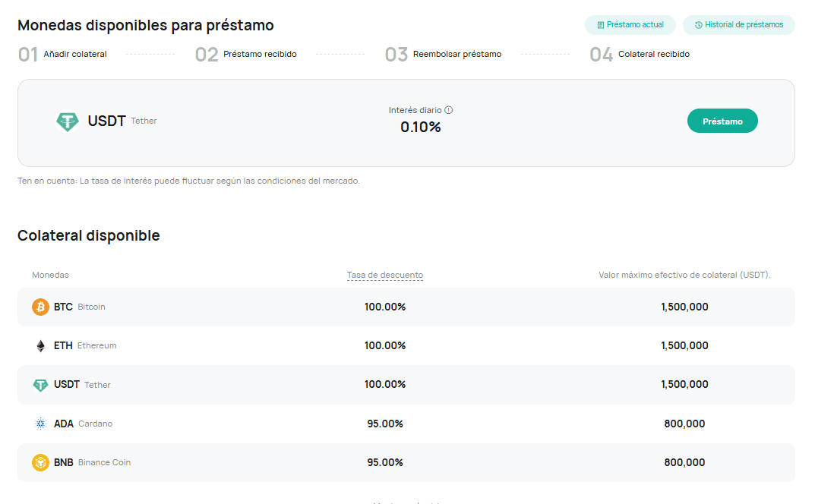Viewport: 815px width, 504px height.
Task: Click the BTC Bitcoin label
Action: [x=80, y=307]
